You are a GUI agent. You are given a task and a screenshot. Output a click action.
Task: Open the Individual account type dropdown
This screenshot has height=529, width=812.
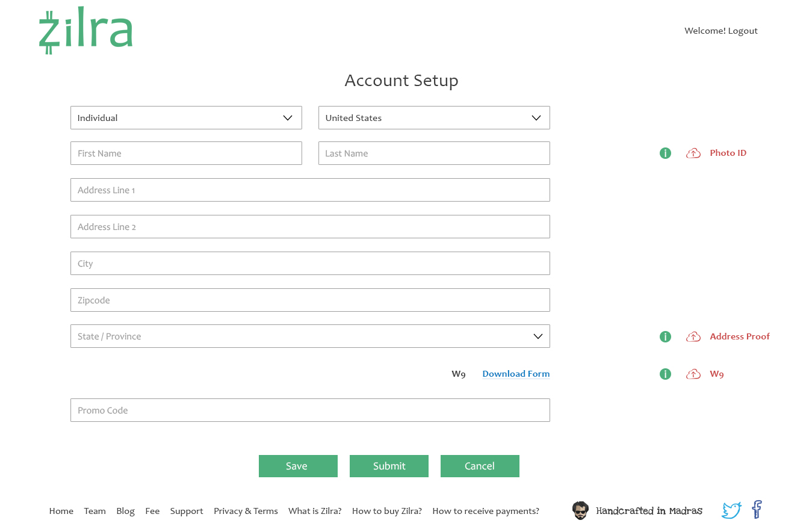tap(186, 118)
